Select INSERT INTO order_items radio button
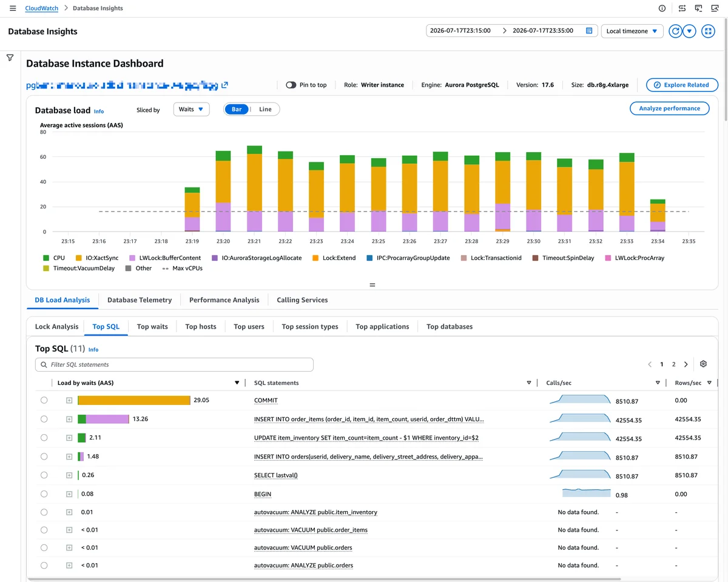 [44, 419]
